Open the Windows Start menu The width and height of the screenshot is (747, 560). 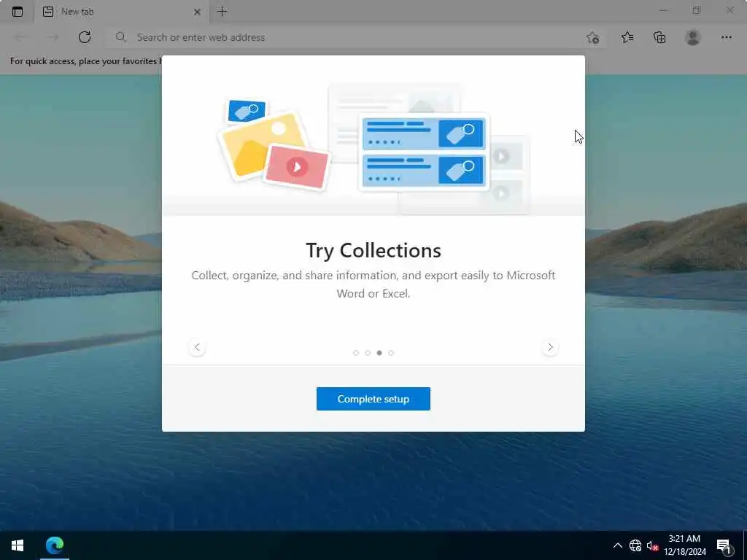coord(18,545)
